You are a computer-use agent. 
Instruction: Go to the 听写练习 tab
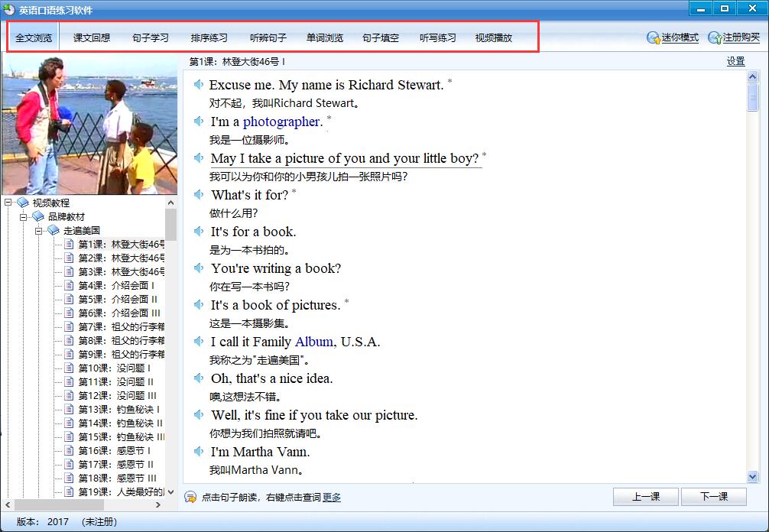(x=438, y=37)
